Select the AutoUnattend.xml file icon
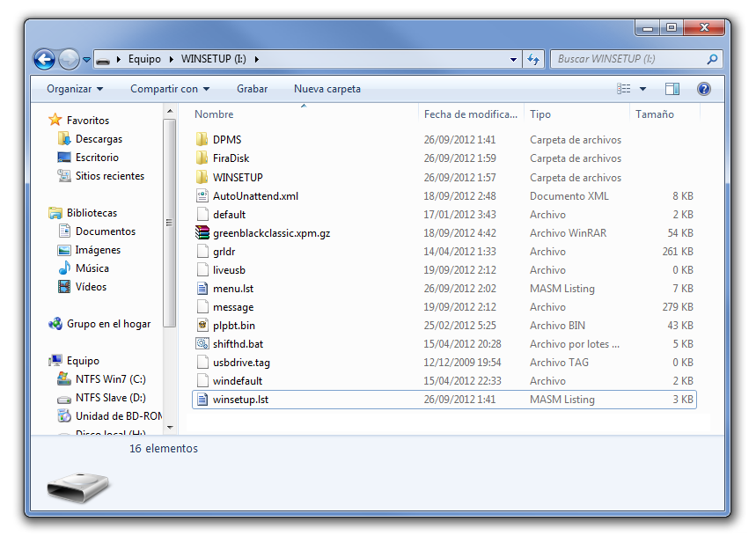This screenshot has width=756, height=536. 202,195
